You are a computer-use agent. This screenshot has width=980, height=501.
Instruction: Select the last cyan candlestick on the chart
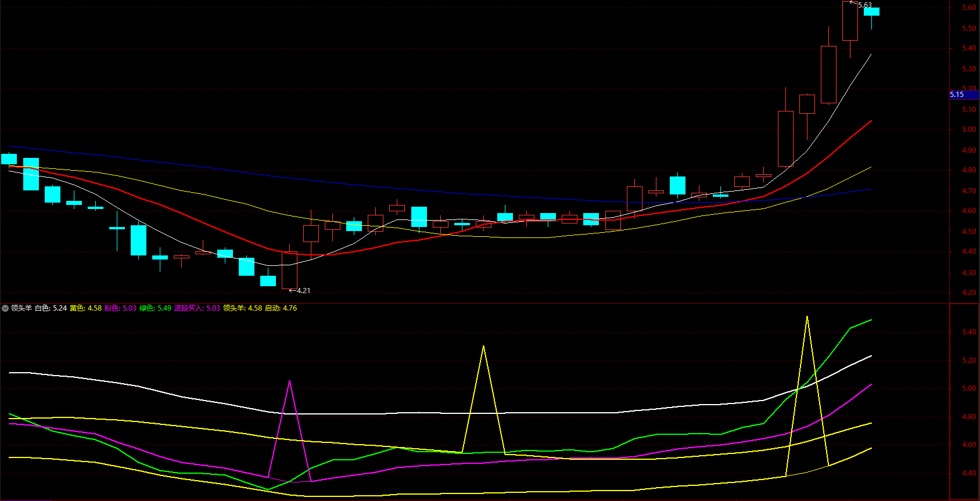[x=871, y=12]
